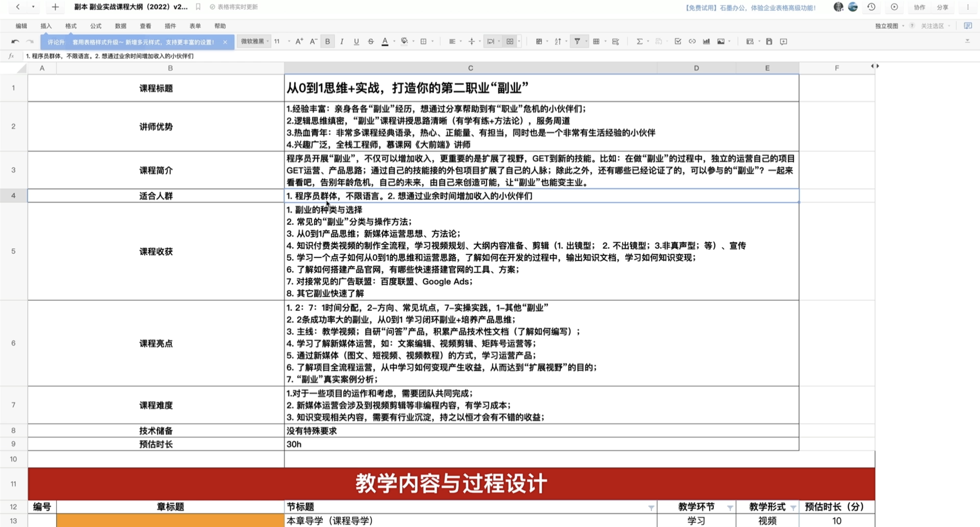Click the add comment icon
This screenshot has width=980, height=527.
(783, 42)
